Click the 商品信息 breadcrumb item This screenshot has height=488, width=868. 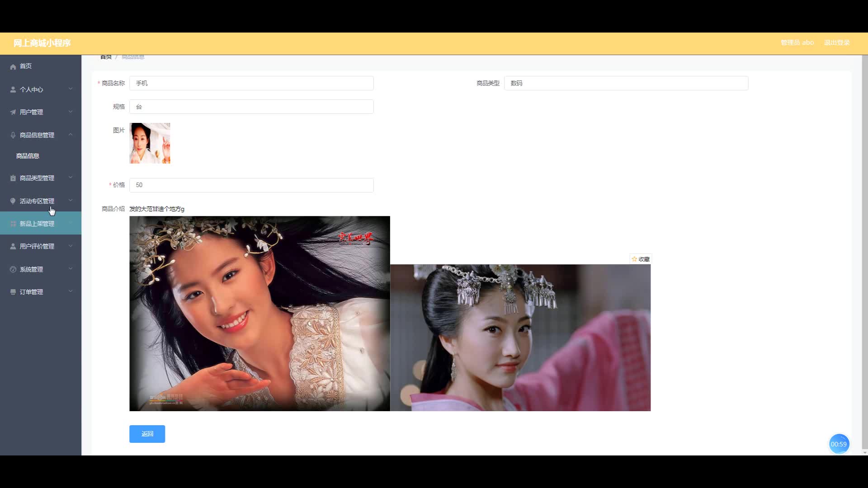pos(133,57)
